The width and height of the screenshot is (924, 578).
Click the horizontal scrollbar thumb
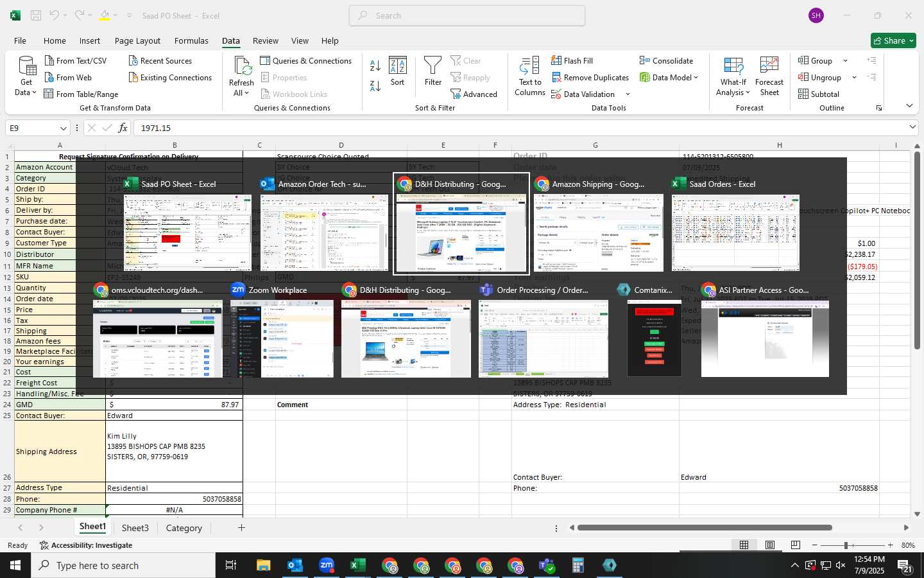click(705, 528)
